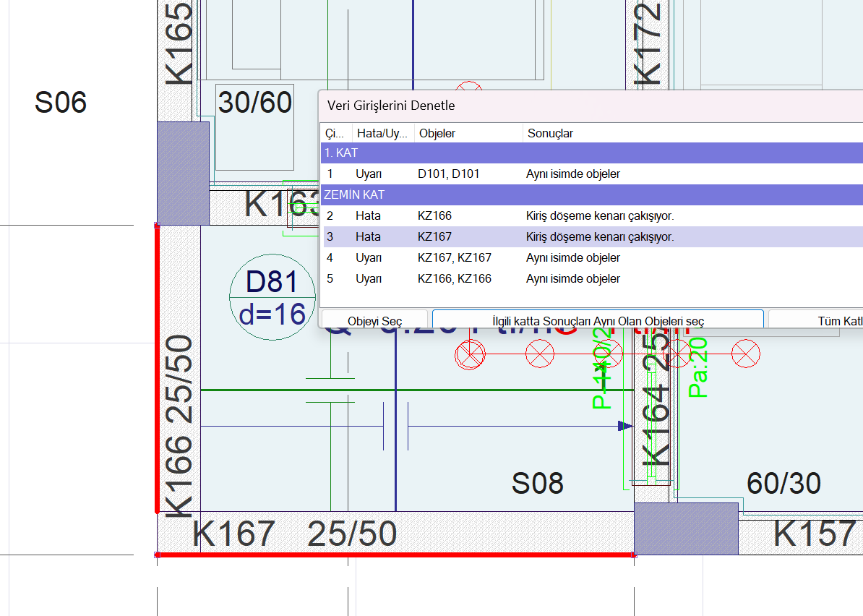
Task: Click the vertical "K166 25/50" beam label
Action: (179, 427)
